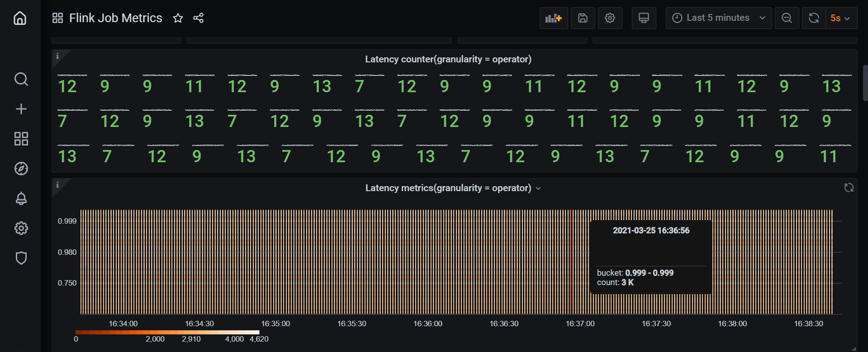This screenshot has width=868, height=352.
Task: Click the dashboard grid icon beside the title
Action: 57,18
